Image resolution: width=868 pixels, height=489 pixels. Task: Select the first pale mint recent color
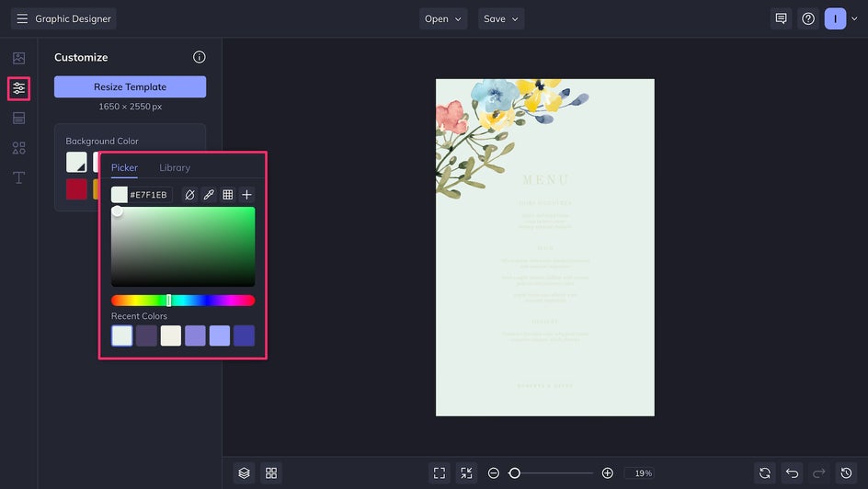click(x=121, y=335)
